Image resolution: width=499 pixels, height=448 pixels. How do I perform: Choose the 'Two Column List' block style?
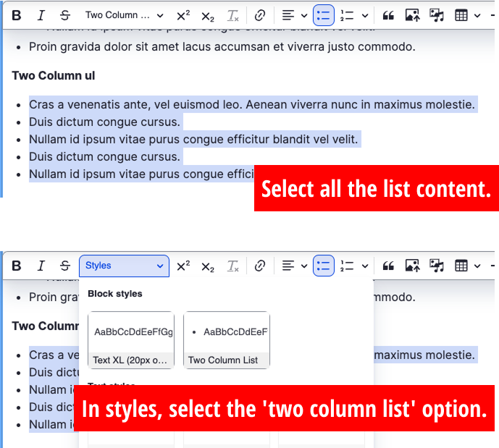pos(227,340)
